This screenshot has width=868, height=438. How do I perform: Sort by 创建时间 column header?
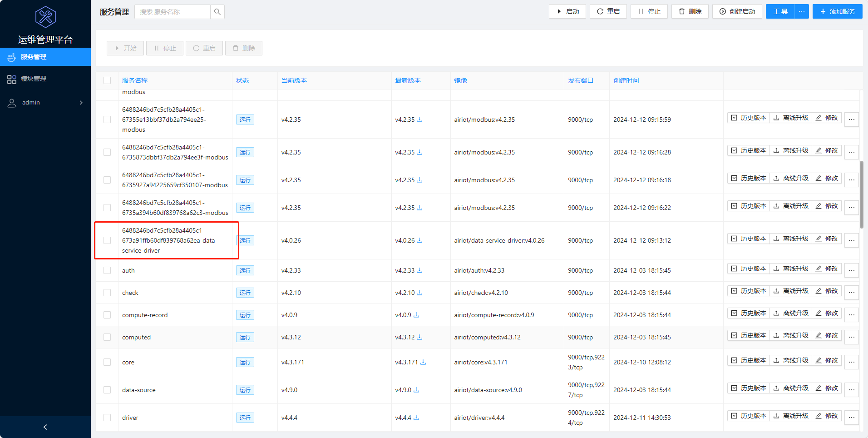point(626,80)
